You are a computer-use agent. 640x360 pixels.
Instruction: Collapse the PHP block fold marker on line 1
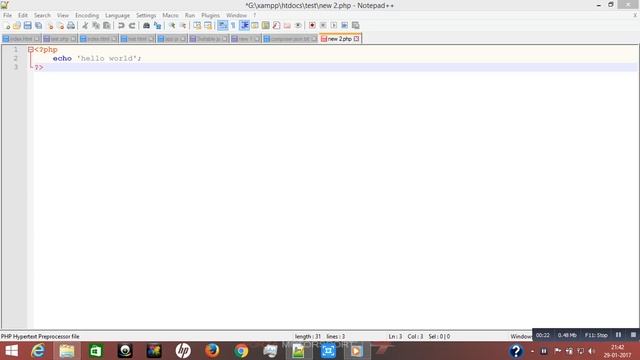pos(31,49)
